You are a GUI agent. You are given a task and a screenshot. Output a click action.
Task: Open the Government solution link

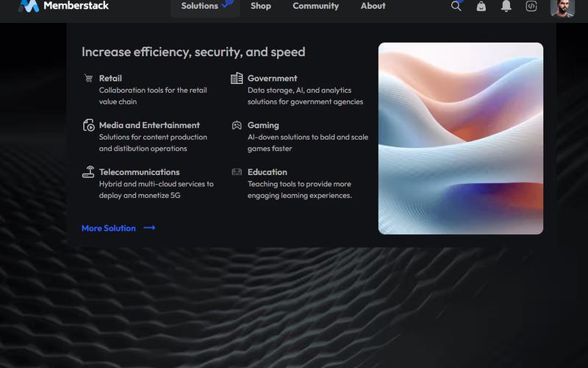click(x=272, y=78)
